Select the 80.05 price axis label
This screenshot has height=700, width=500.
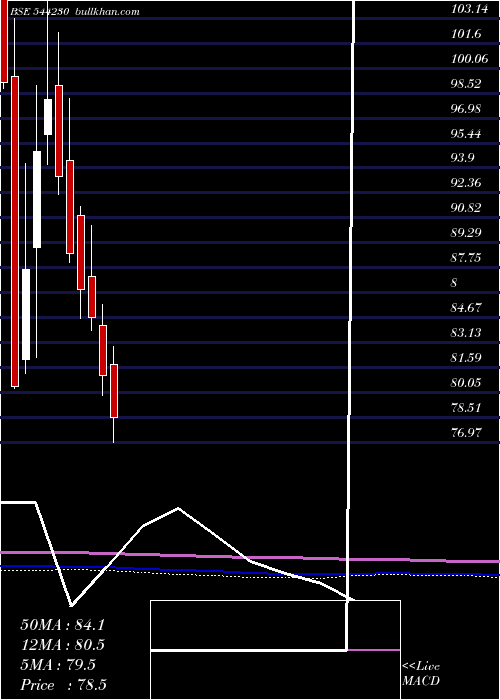[x=466, y=383]
